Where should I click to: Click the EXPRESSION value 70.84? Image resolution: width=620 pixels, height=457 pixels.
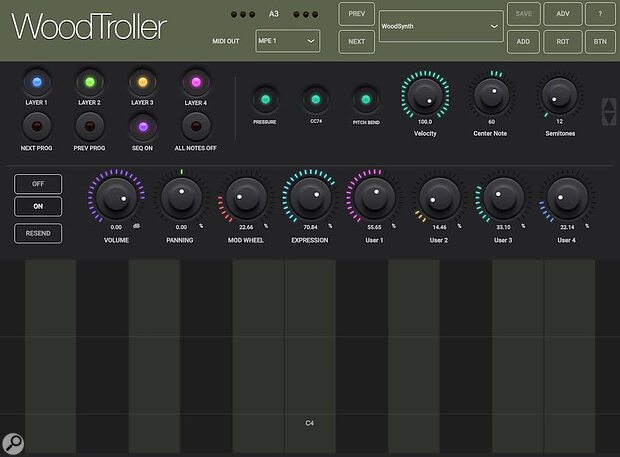click(x=310, y=227)
